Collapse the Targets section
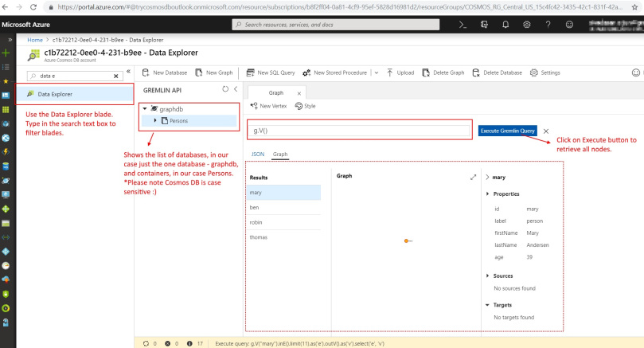This screenshot has height=348, width=644. tap(487, 305)
